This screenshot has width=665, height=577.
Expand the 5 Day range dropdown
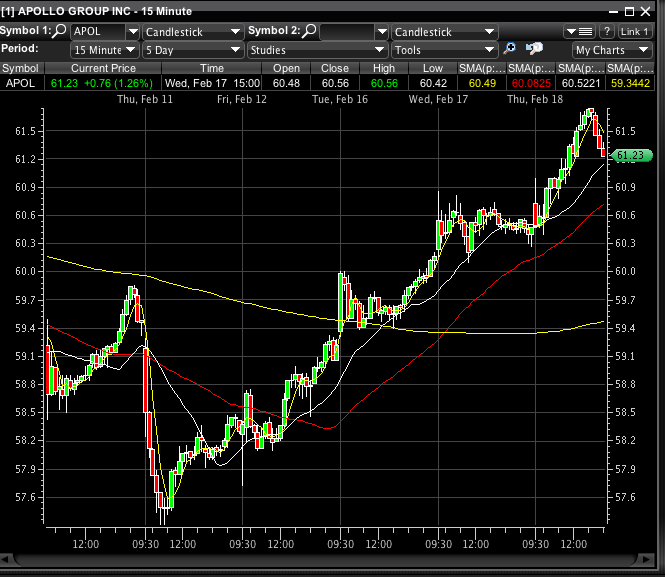click(x=193, y=49)
